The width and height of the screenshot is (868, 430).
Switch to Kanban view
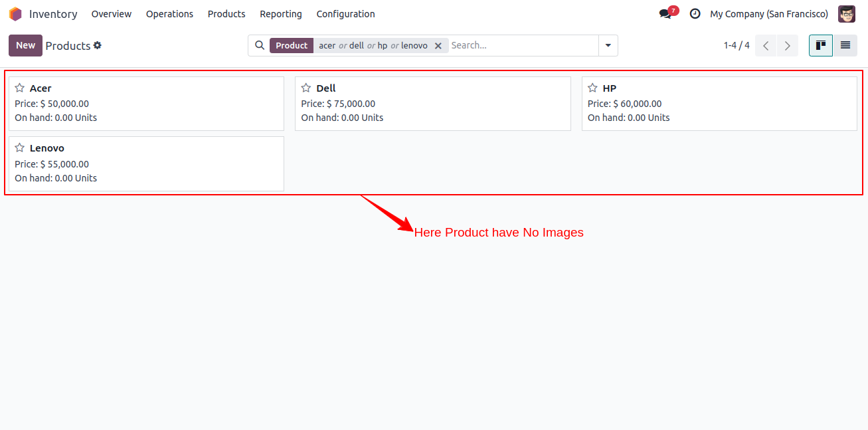(820, 45)
